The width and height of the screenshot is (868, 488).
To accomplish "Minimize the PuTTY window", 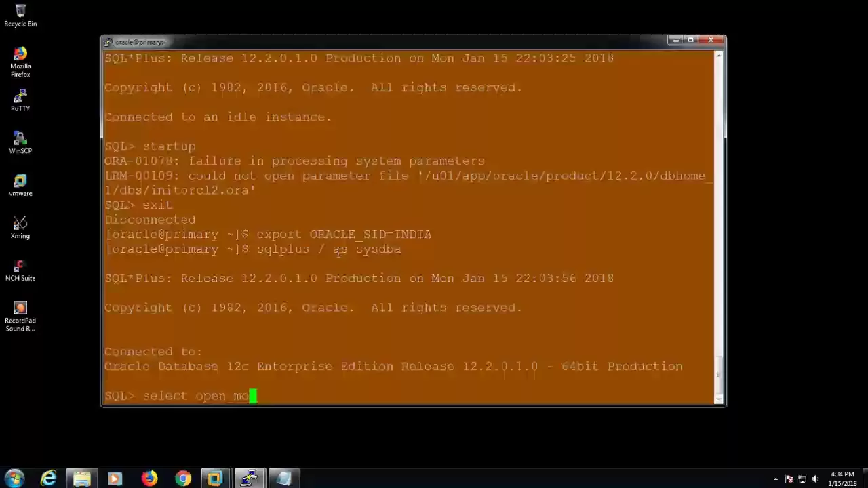I will point(675,41).
